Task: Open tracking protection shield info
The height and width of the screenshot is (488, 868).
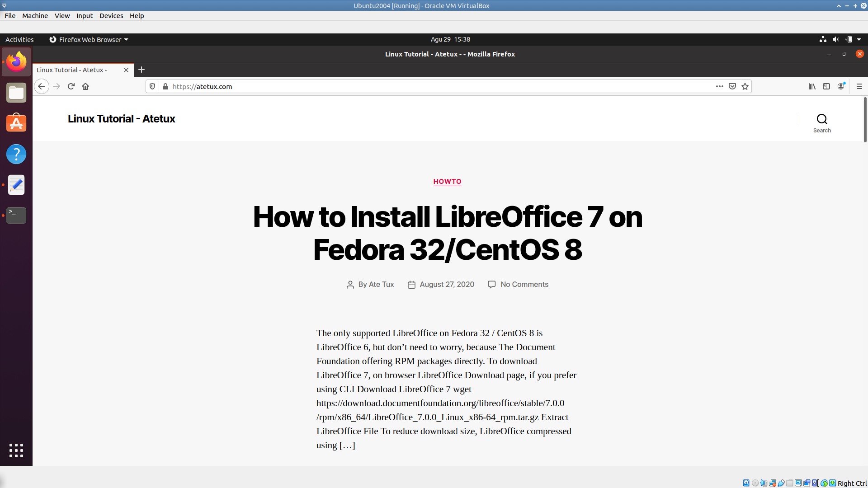Action: (152, 86)
